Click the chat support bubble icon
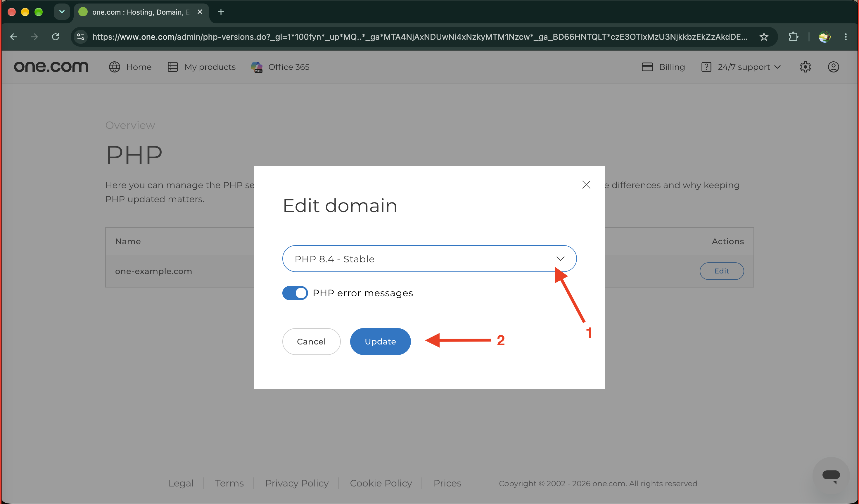The image size is (859, 504). point(831,476)
